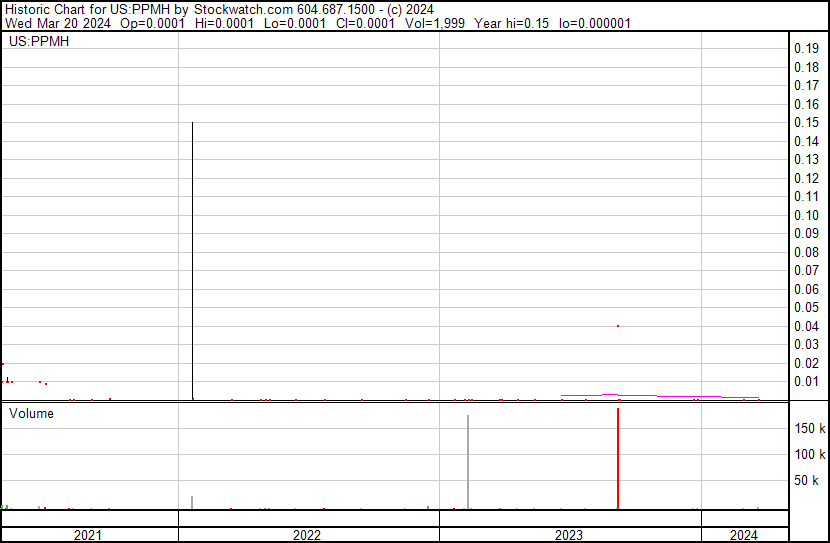
Task: Click the Volume panel label
Action: [31, 413]
